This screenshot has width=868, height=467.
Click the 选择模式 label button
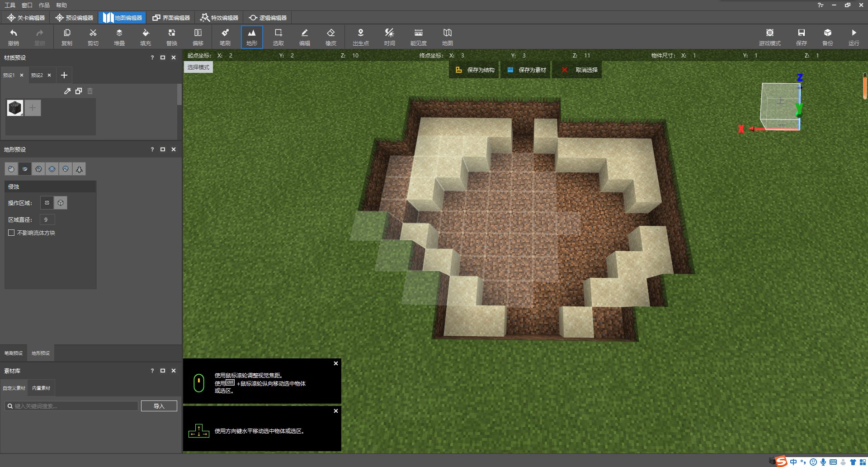click(198, 67)
